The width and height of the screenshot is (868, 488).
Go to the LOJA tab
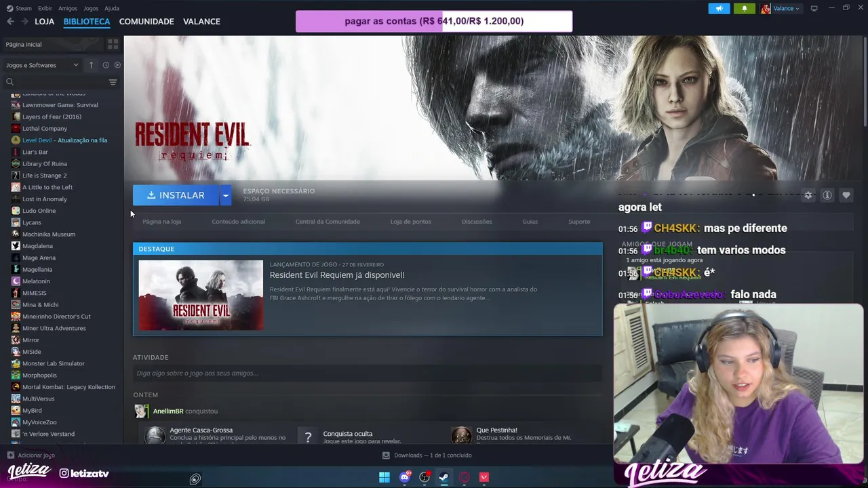pos(45,21)
